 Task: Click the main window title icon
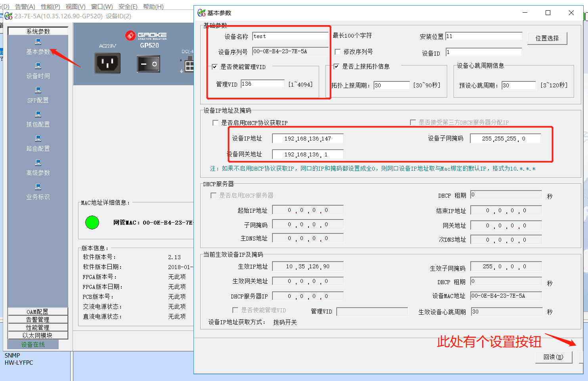8,16
